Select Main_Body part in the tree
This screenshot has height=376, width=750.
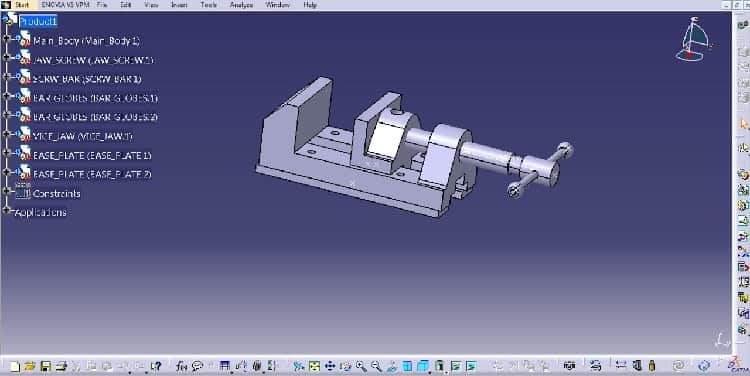86,41
